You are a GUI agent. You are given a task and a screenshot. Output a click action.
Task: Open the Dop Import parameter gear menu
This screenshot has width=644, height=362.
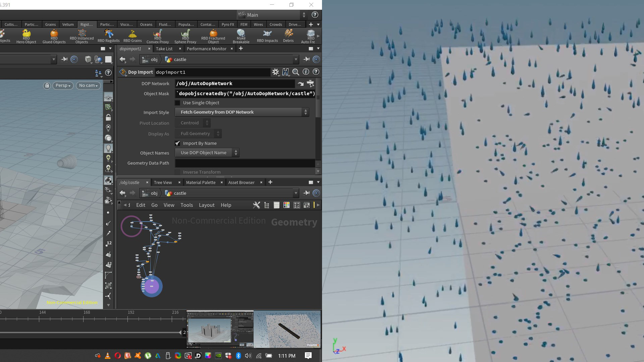[x=275, y=72]
